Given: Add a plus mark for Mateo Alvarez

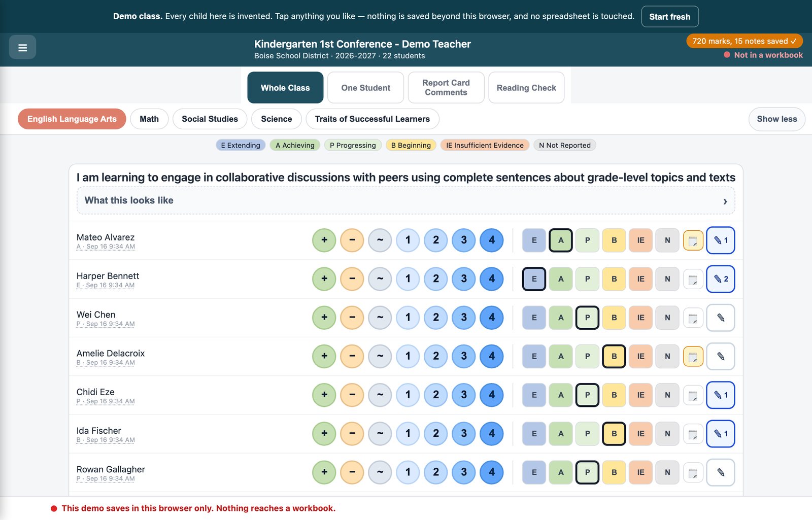Looking at the screenshot, I should (324, 240).
